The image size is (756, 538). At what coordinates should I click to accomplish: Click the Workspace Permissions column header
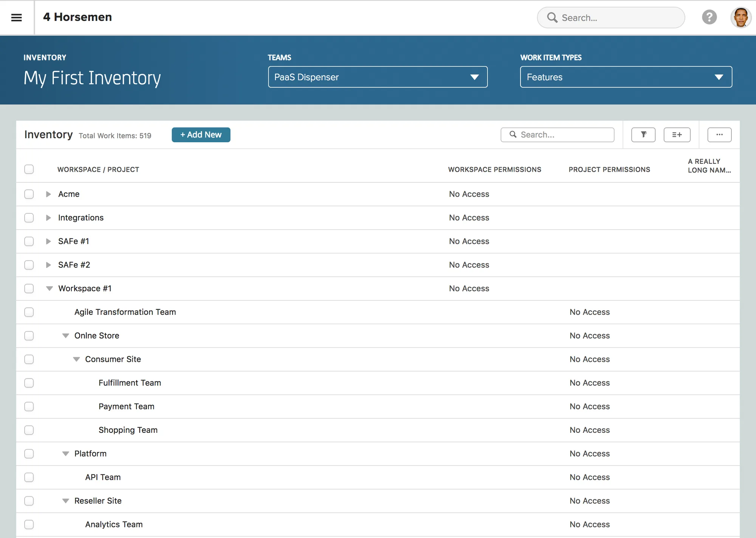point(494,169)
